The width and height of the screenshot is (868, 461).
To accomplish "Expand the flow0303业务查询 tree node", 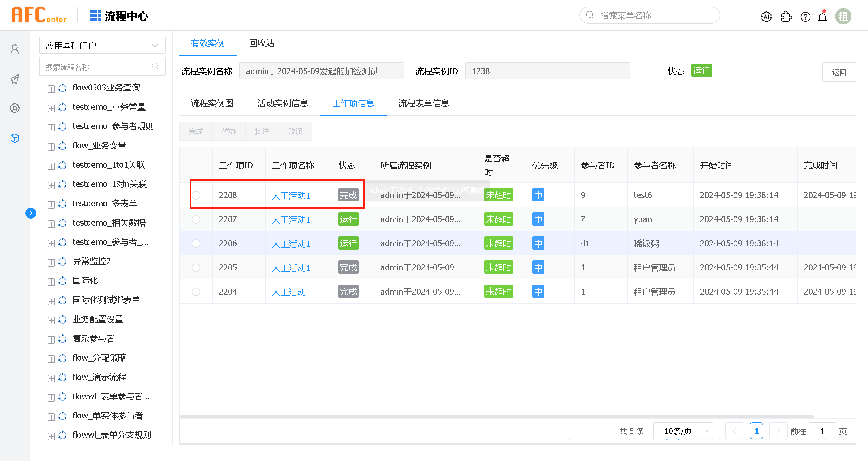I will [51, 89].
